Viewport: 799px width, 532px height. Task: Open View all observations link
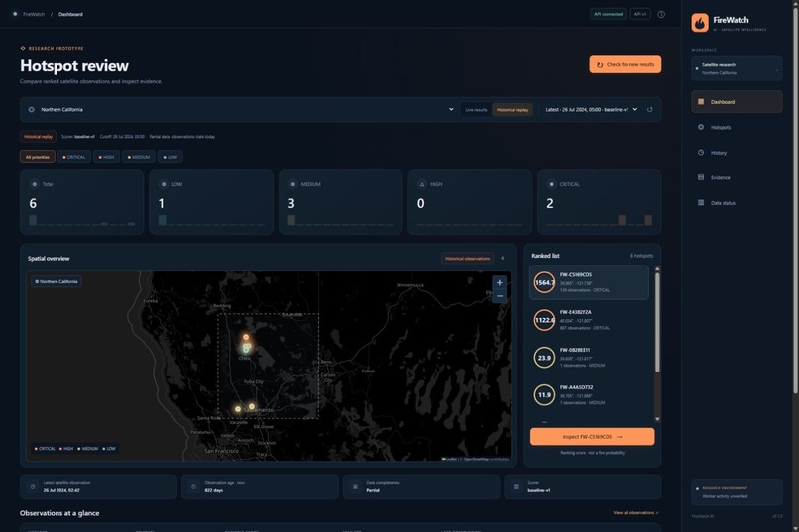[636, 512]
